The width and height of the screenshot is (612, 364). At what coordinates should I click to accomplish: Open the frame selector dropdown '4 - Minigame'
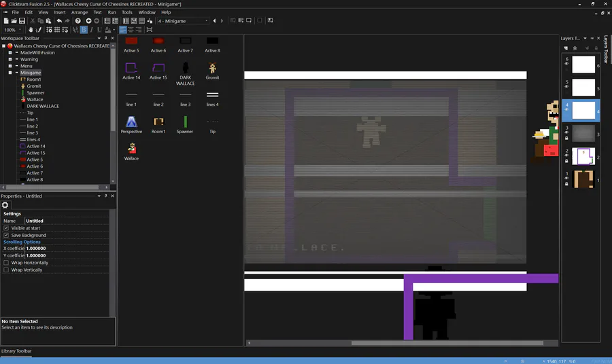tap(184, 21)
